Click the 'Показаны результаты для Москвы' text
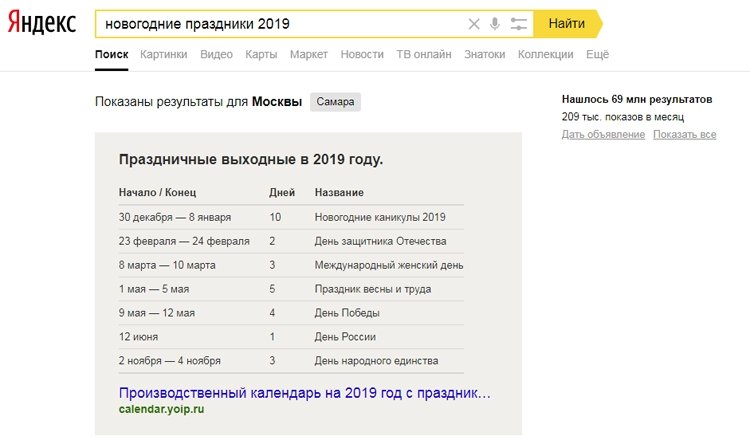Screen dimensions: 750x444 199,102
